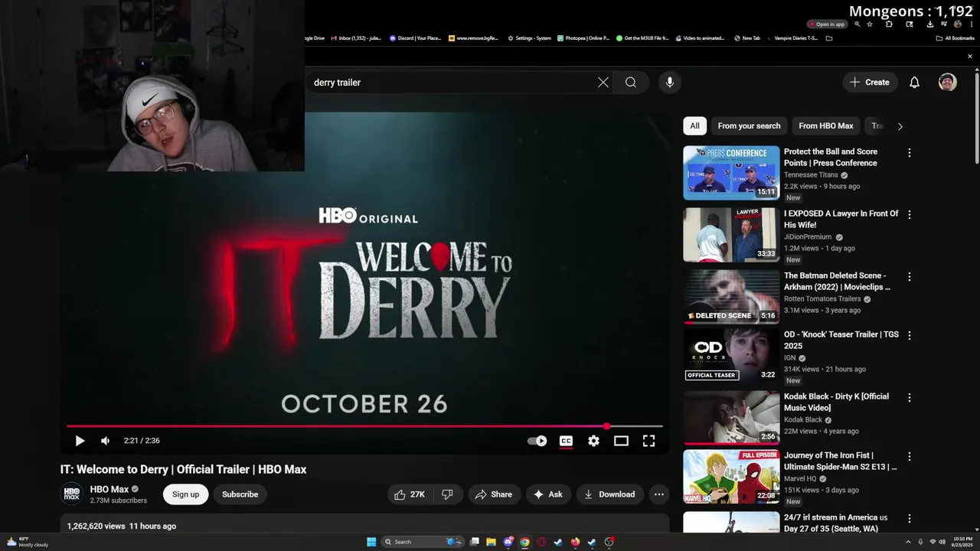980x551 pixels.
Task: Open options for I EXPOSED A Lawyer video
Action: click(x=910, y=215)
